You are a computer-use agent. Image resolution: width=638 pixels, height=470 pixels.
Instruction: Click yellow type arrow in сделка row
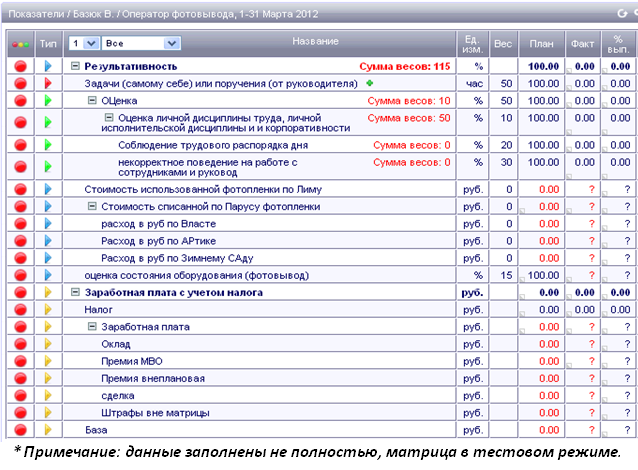pyautogui.click(x=48, y=396)
